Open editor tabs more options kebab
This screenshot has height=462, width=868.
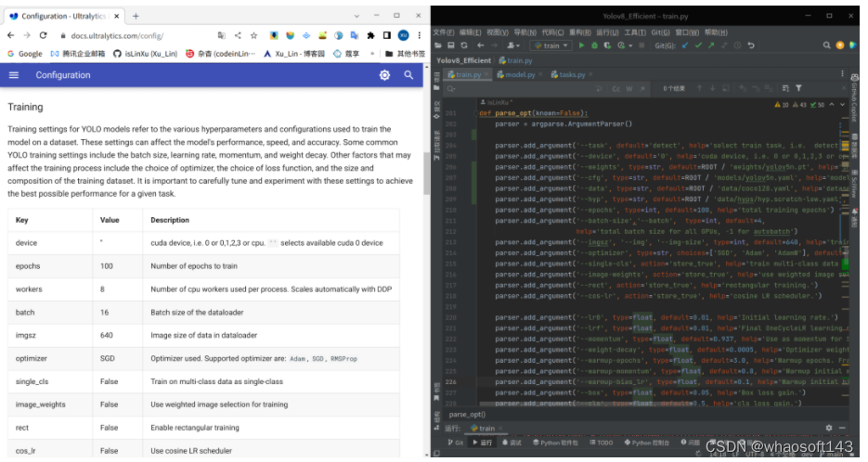(x=842, y=74)
